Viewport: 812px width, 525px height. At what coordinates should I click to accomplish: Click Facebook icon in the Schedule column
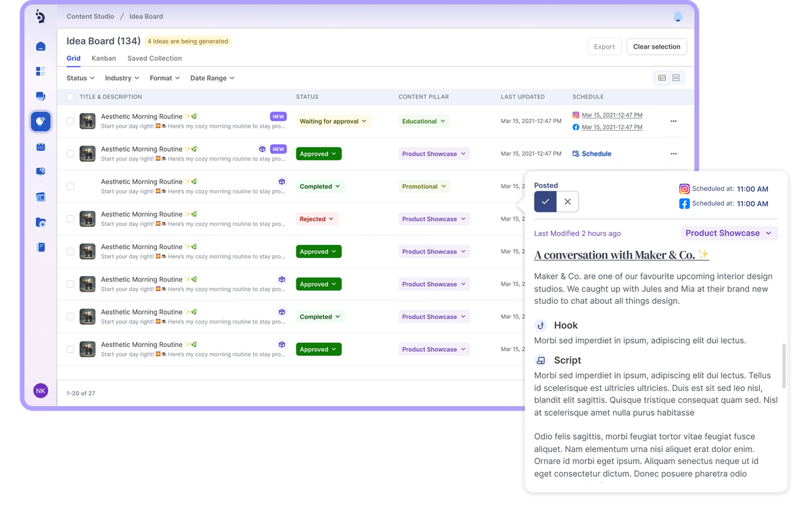pos(576,127)
